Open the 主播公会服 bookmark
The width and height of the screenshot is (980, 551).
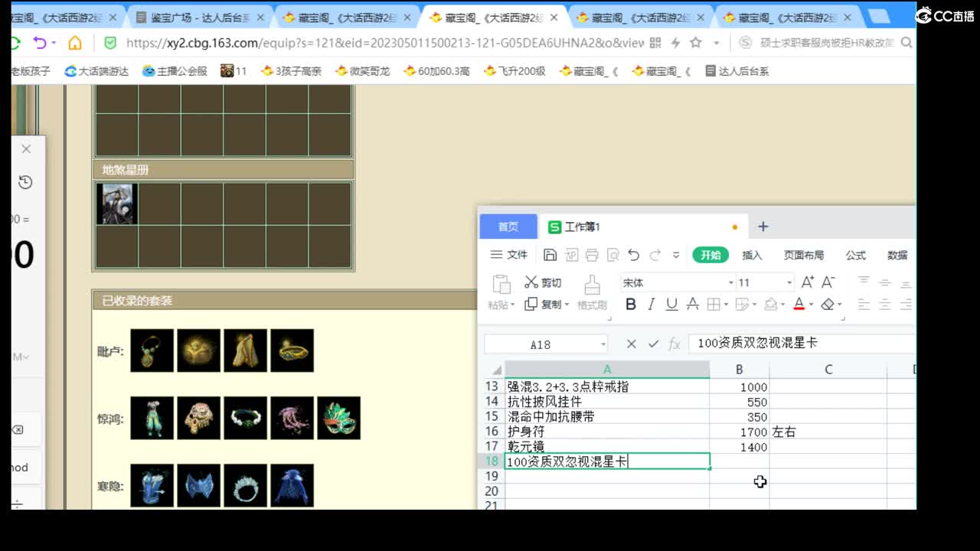(x=175, y=71)
